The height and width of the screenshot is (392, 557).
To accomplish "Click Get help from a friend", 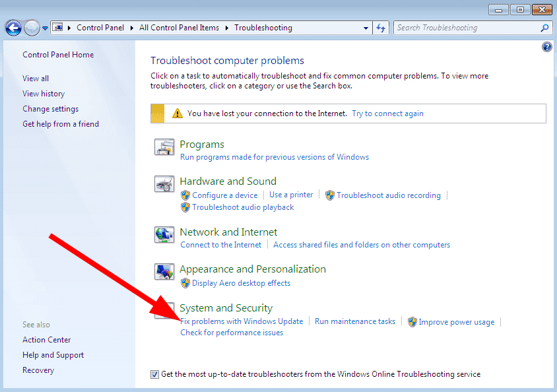I will click(x=61, y=124).
